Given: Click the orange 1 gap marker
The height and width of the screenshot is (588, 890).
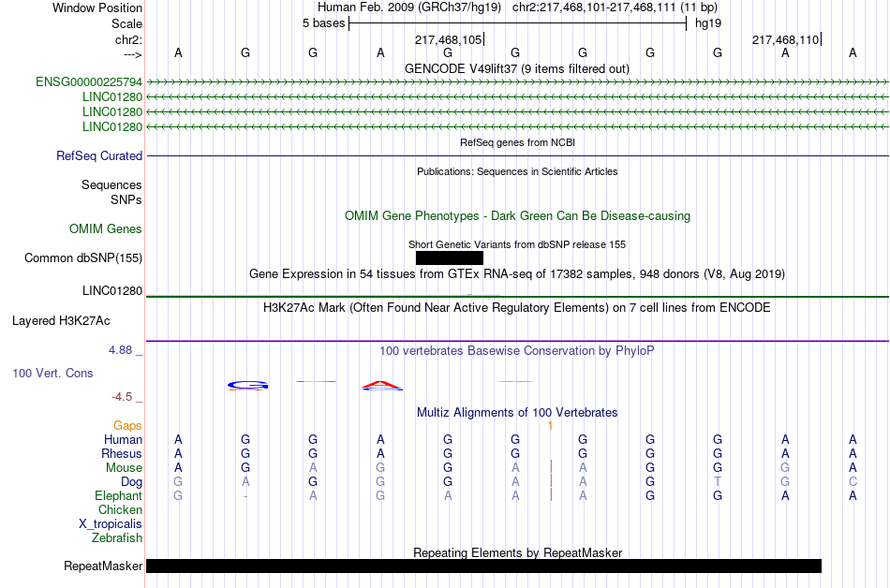Looking at the screenshot, I should 550,425.
